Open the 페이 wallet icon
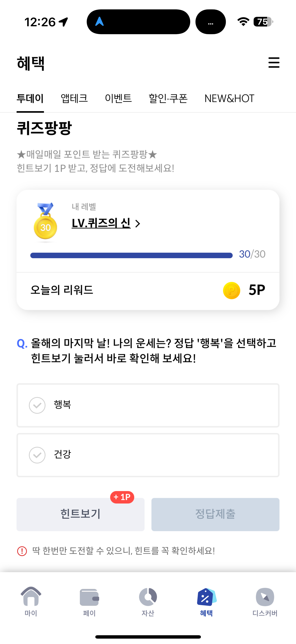296x644 pixels. 89,597
